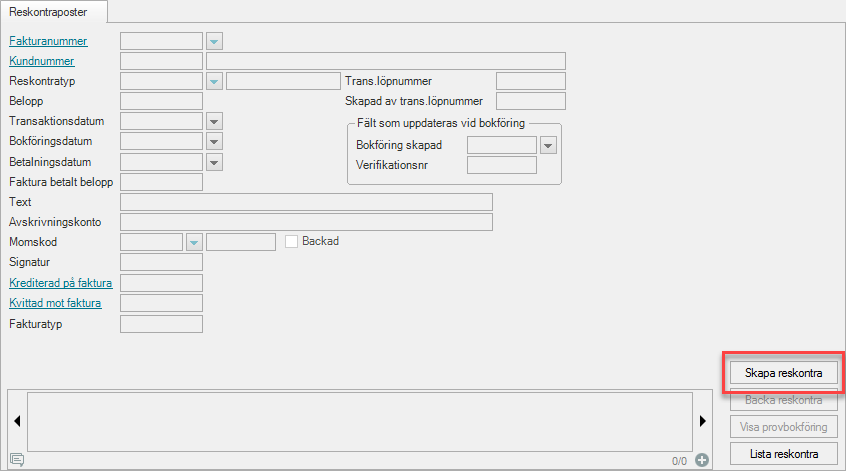The width and height of the screenshot is (846, 471).
Task: Click the Lista reskontra button
Action: [x=783, y=454]
